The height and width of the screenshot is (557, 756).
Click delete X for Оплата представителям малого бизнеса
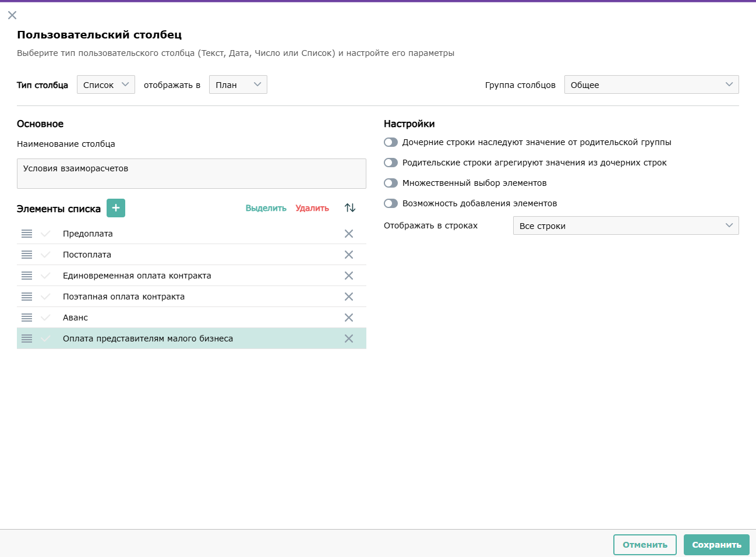coord(349,339)
